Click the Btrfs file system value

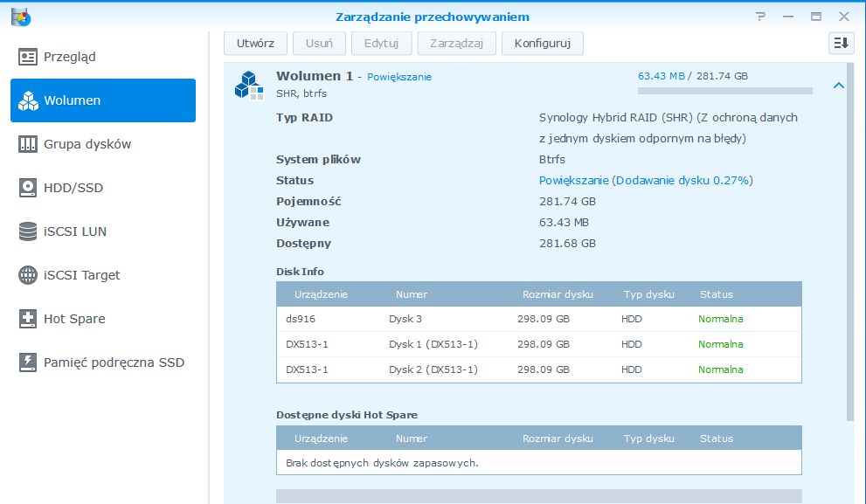(x=551, y=160)
